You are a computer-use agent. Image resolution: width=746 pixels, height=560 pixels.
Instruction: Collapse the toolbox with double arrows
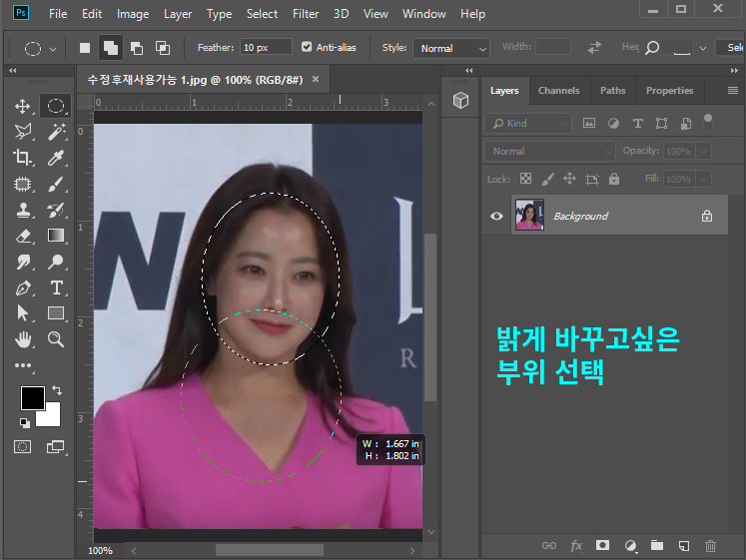(x=13, y=70)
